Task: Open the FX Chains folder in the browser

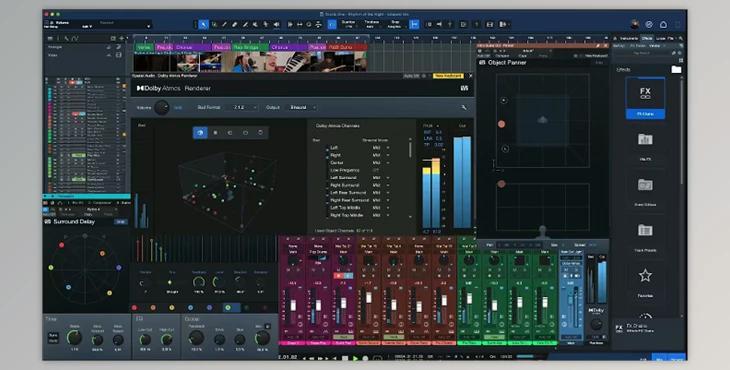Action: click(x=645, y=98)
